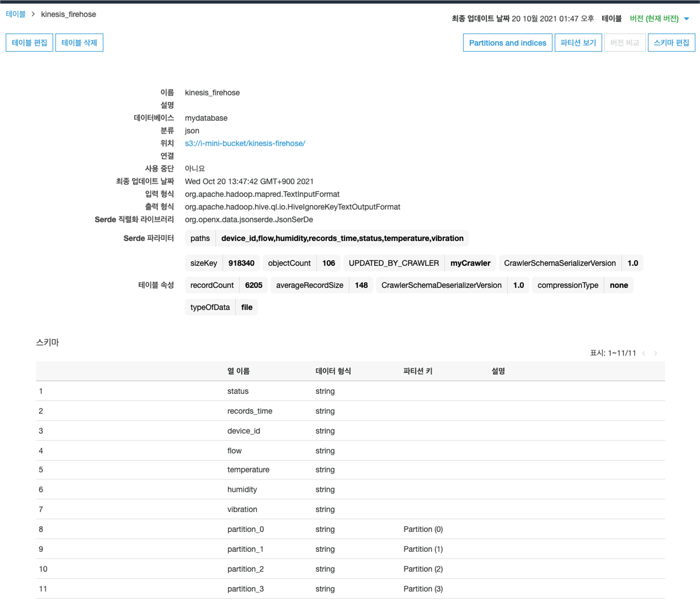
Task: Open the s3://i-mini-bucket/kinesis-firehose/ location link
Action: (x=245, y=144)
